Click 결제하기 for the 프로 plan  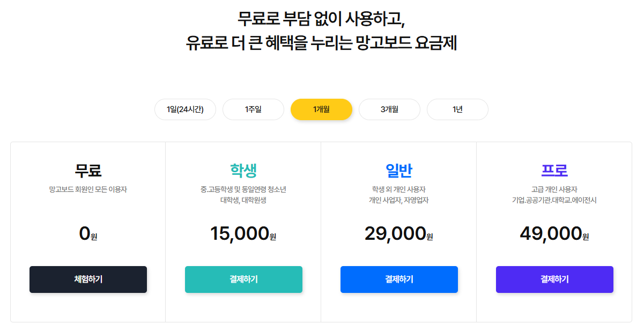point(554,279)
